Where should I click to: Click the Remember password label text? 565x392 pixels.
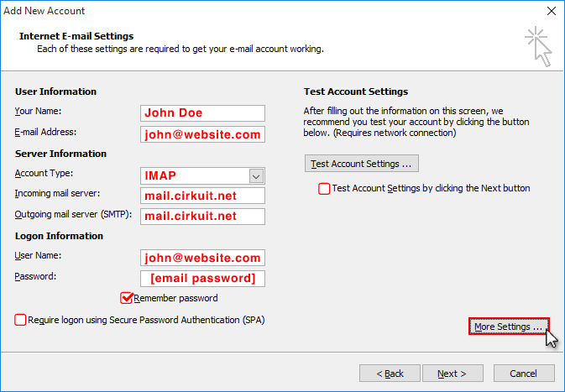click(x=175, y=298)
